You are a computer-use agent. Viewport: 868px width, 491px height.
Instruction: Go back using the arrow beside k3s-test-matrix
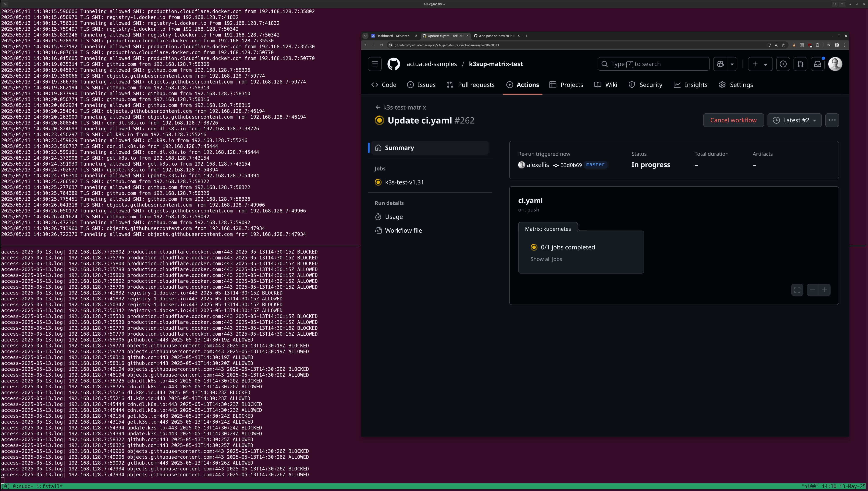pos(378,107)
